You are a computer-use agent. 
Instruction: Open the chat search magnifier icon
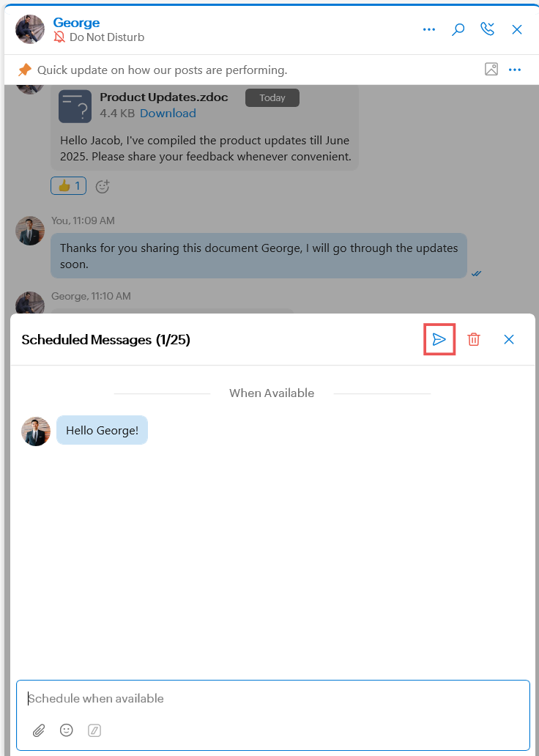pyautogui.click(x=458, y=29)
